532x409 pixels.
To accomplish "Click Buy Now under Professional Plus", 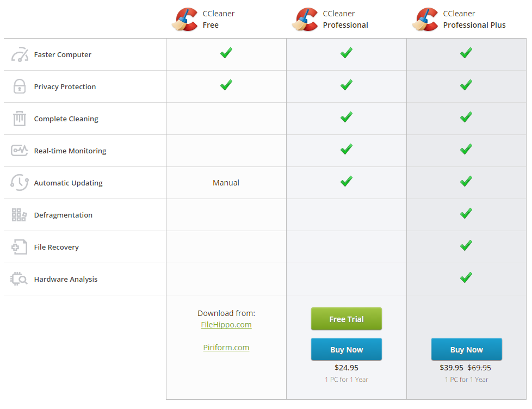I will 467,350.
